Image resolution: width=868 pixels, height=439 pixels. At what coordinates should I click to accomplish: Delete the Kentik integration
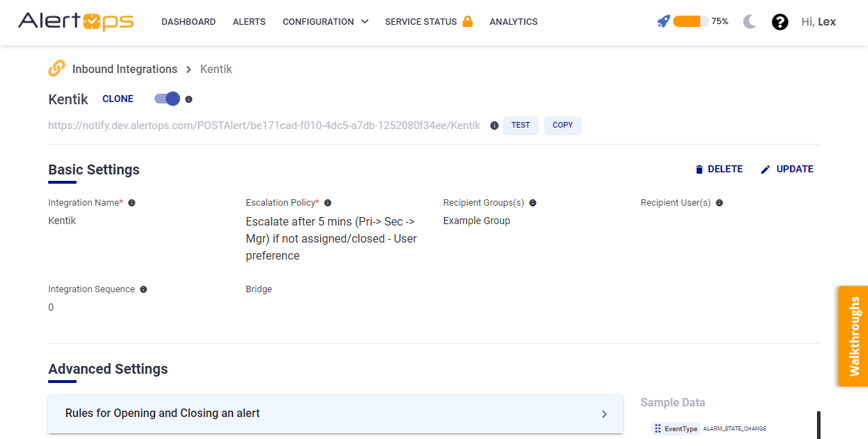tap(718, 170)
